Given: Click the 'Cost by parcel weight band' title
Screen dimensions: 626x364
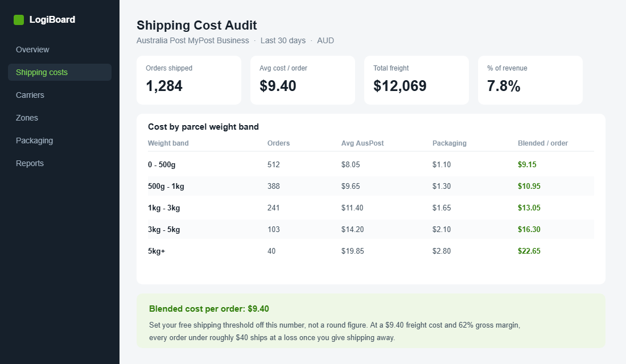Looking at the screenshot, I should click(203, 127).
